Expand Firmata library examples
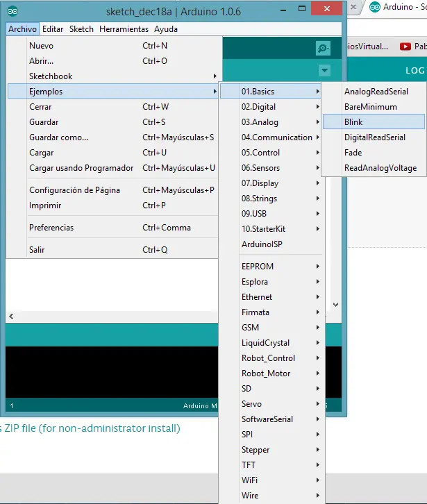427x504 pixels. [271, 312]
